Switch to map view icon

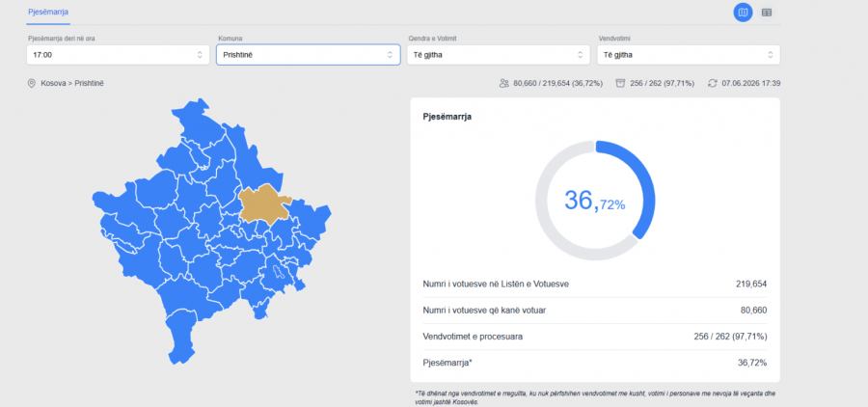[743, 13]
